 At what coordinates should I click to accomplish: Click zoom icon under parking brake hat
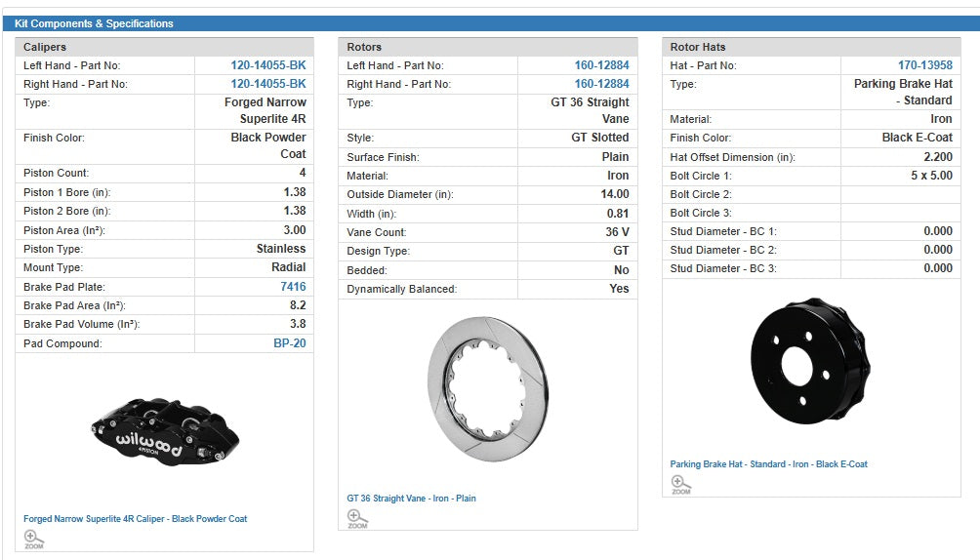point(680,485)
